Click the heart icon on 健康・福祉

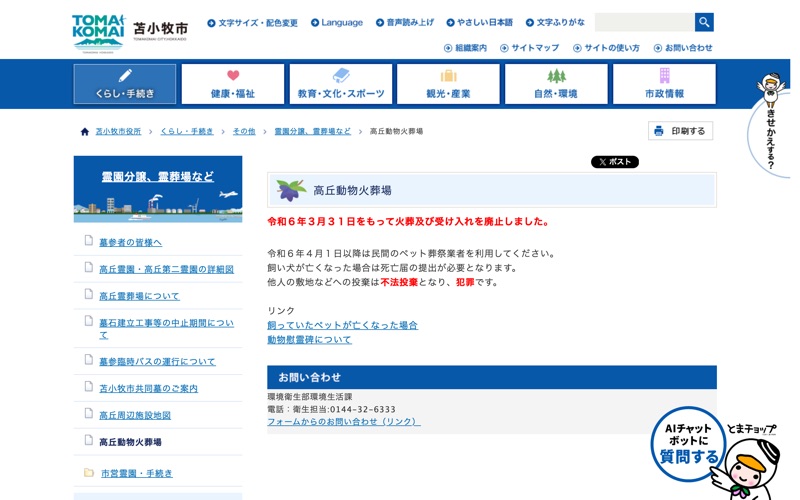tap(233, 76)
